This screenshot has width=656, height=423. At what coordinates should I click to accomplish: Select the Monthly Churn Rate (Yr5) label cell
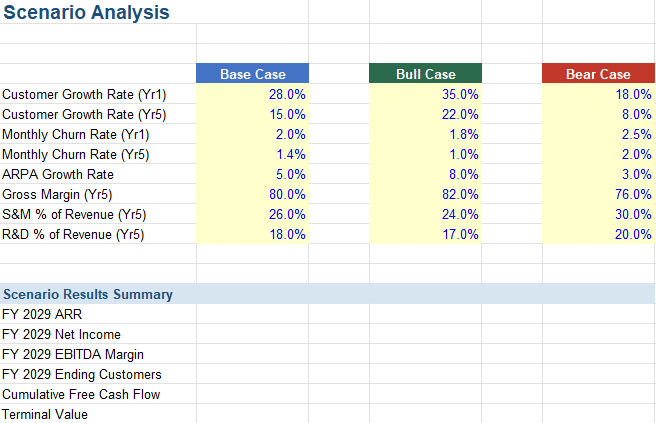point(76,154)
